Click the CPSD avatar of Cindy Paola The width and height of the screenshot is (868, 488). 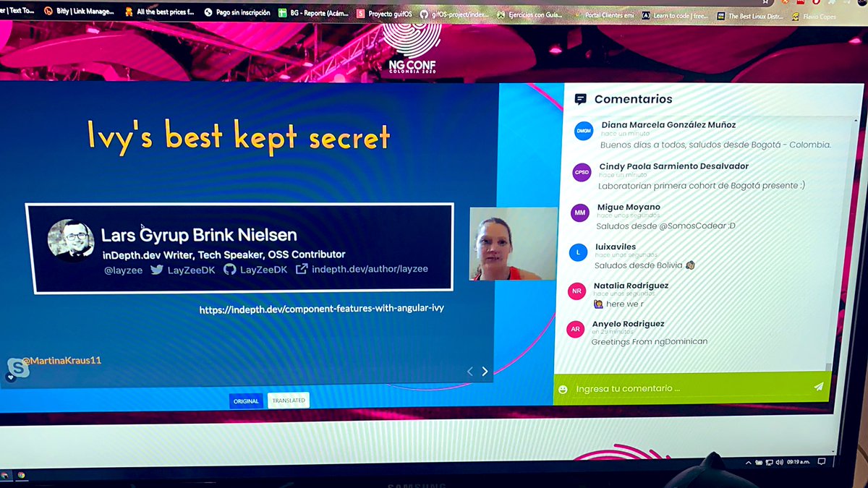click(582, 172)
